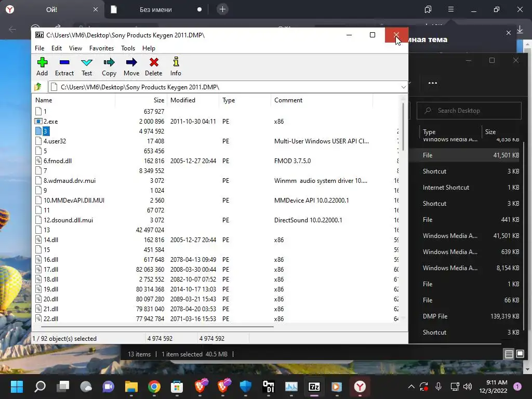Open taskbar Search

[x=39, y=387]
